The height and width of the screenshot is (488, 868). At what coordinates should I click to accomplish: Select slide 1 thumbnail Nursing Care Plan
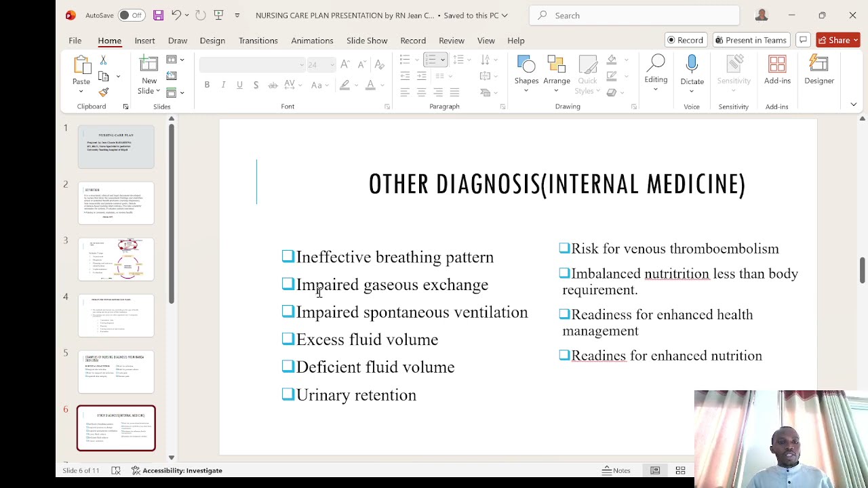pyautogui.click(x=116, y=146)
